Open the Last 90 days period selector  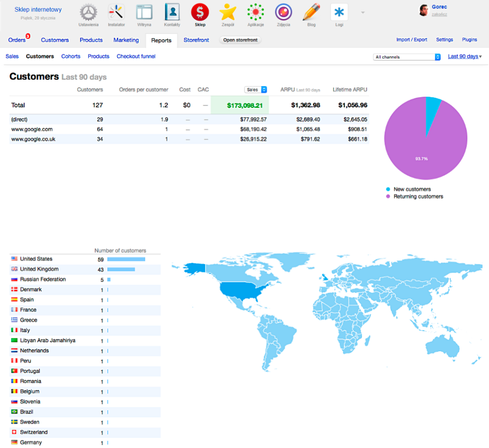click(x=465, y=56)
